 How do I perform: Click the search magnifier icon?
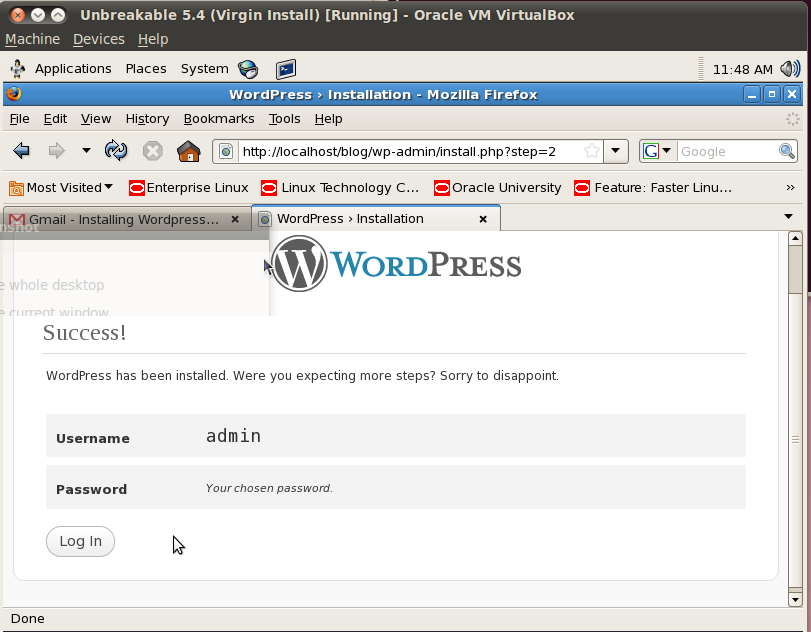point(787,151)
